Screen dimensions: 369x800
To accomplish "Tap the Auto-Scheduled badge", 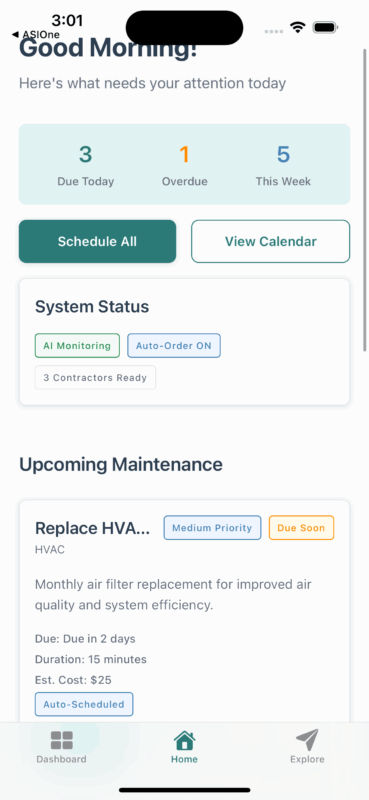I will (x=84, y=704).
